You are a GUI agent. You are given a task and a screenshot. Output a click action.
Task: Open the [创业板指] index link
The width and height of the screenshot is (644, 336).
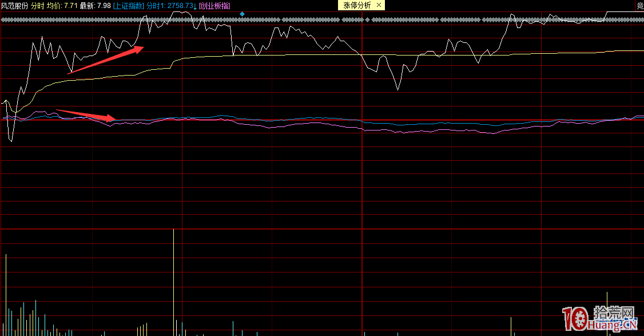(214, 6)
